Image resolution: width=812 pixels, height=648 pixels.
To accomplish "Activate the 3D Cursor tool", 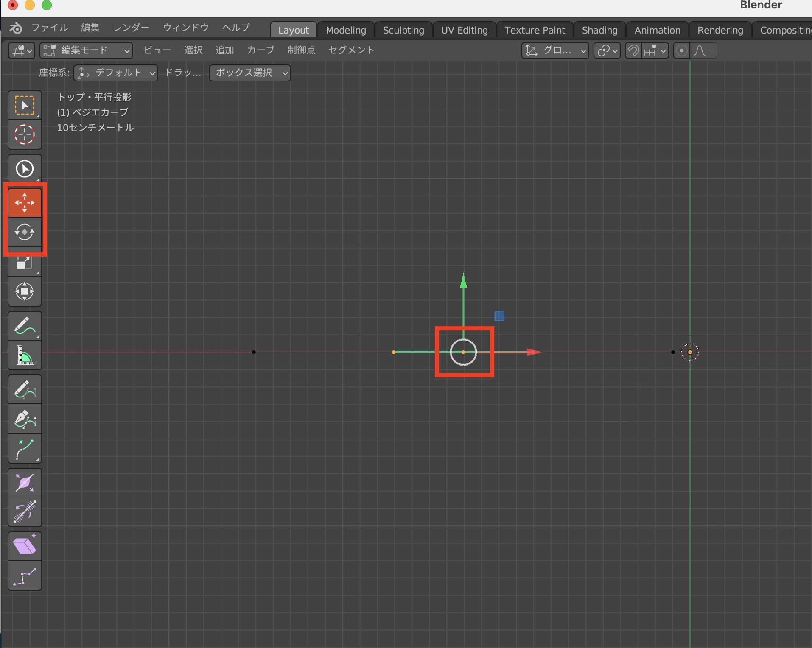I will pyautogui.click(x=25, y=135).
